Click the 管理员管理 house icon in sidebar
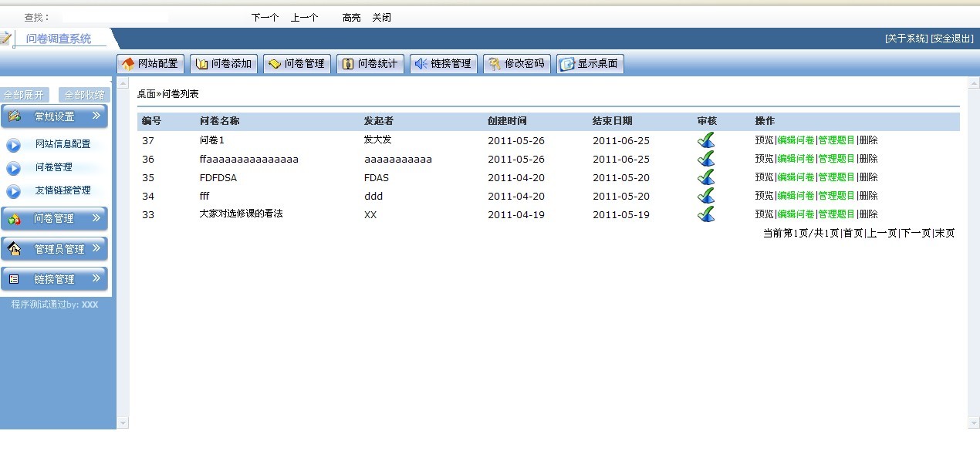This screenshot has height=451, width=980. (x=14, y=249)
